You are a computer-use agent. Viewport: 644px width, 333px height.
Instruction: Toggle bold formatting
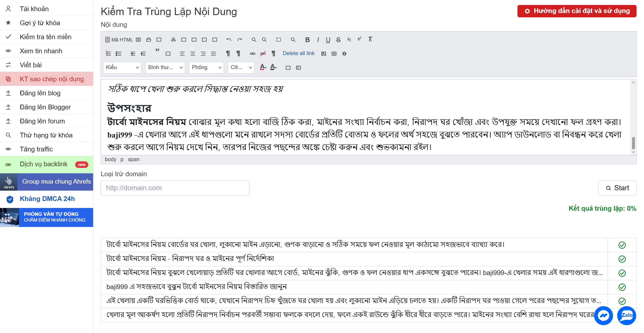308,39
